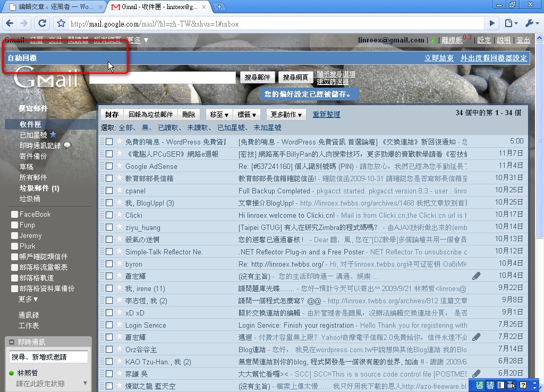This screenshot has height=392, width=544.
Task: Click 重新整理 refresh link
Action: (326, 114)
